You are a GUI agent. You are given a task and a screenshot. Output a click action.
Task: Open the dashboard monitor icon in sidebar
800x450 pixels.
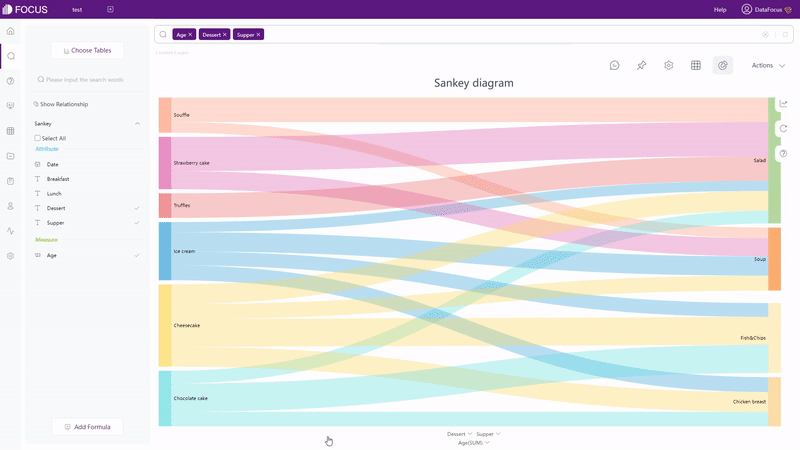(x=10, y=106)
